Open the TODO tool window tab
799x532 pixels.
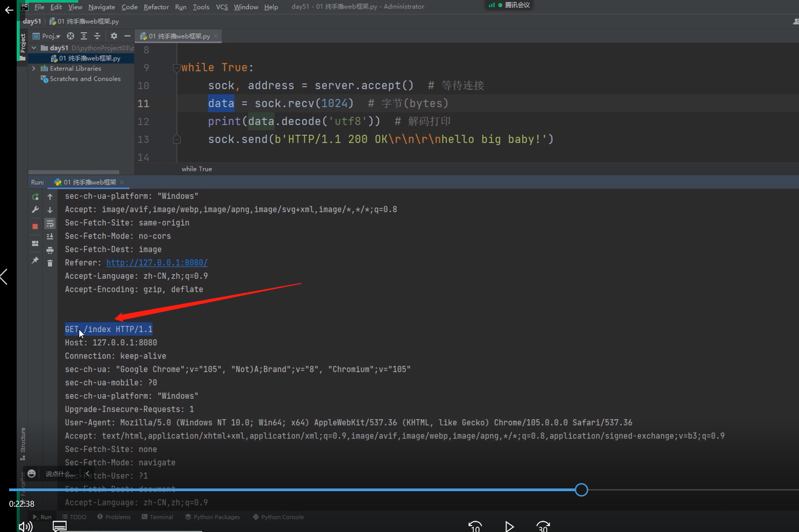pos(74,517)
